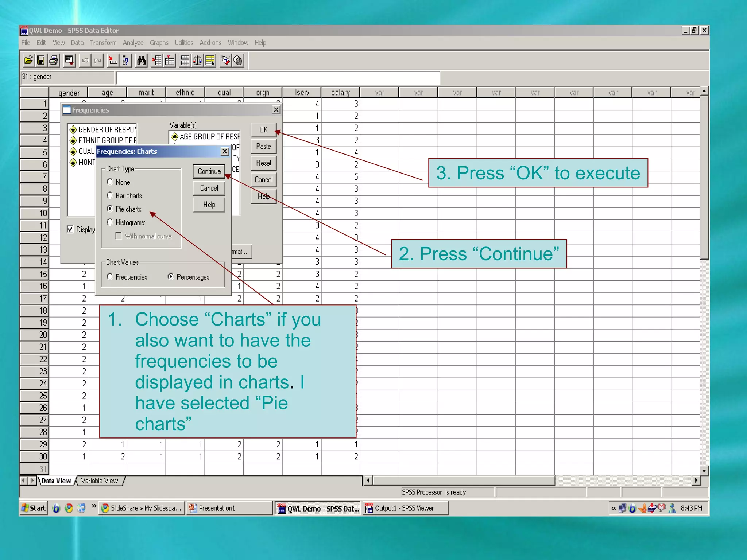Open the Data menu

[x=77, y=43]
